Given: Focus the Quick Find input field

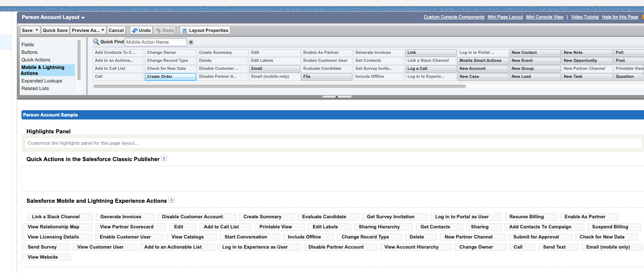Looking at the screenshot, I should pos(155,42).
